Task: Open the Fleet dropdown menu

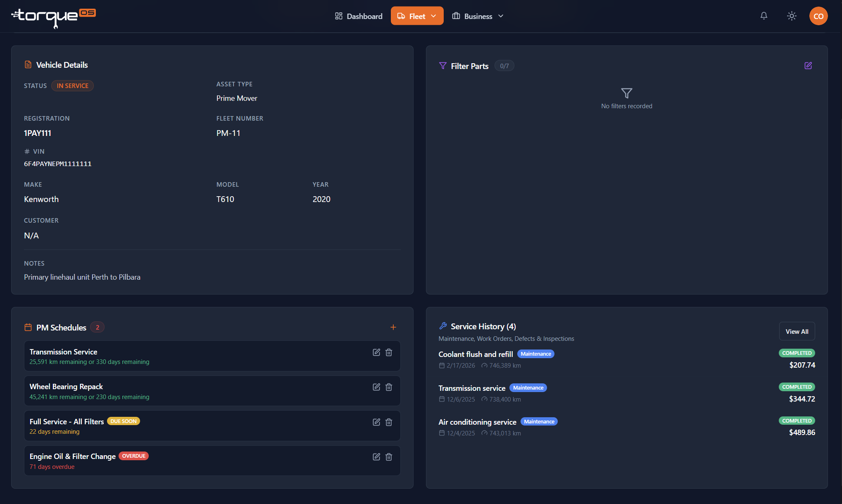Action: pos(417,16)
